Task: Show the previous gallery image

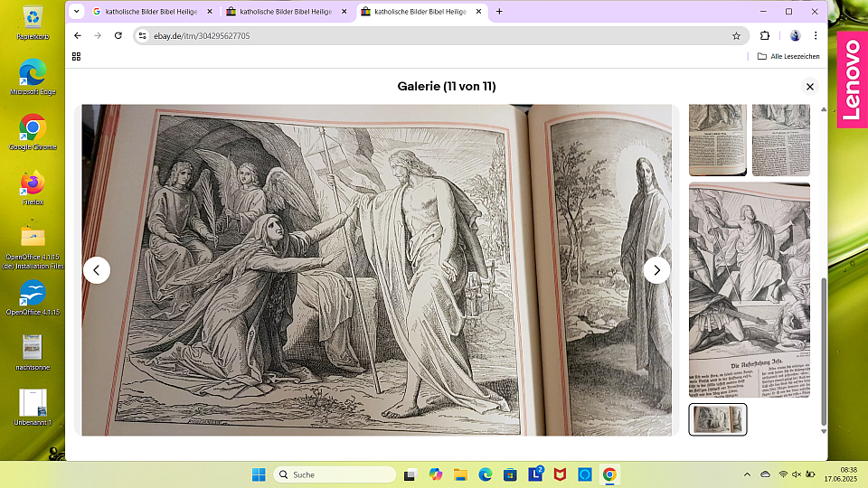Action: (x=97, y=270)
